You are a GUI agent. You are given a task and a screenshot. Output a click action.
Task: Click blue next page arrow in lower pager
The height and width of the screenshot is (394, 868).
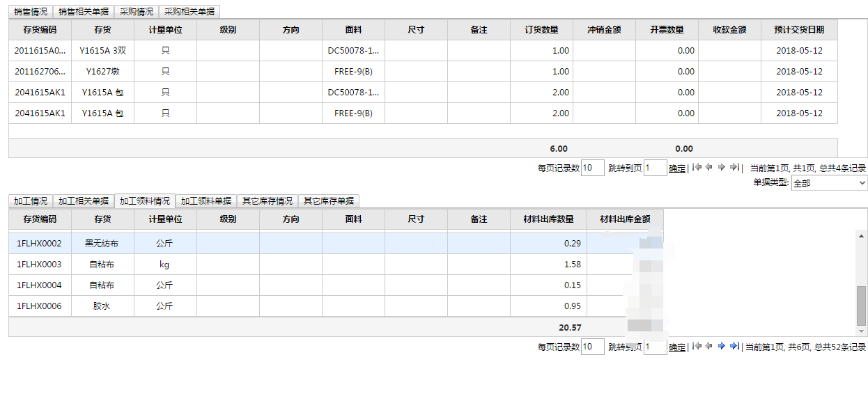click(x=721, y=347)
